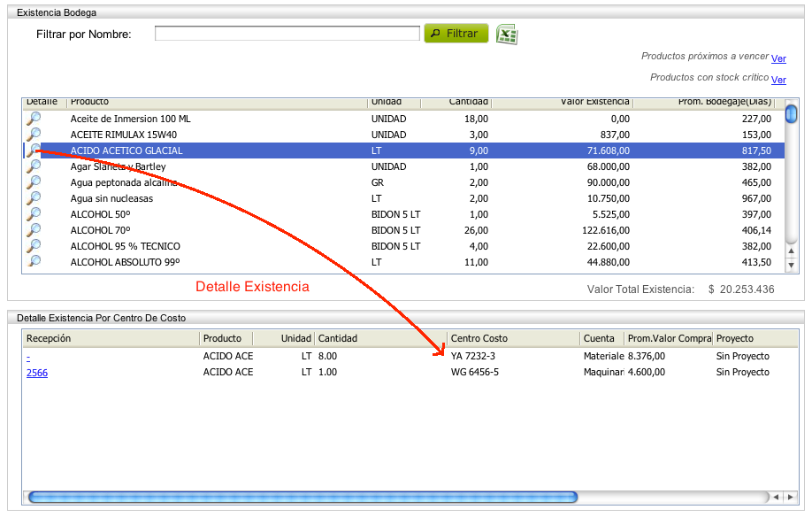Viewport: 812px width, 517px height.
Task: Select the ALCOHOL ABSOLUTO 99º product name
Action: click(x=125, y=262)
